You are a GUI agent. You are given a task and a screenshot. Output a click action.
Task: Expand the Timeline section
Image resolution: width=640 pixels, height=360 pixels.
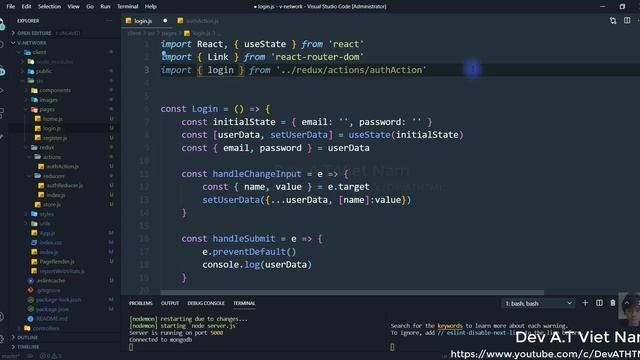[x=28, y=347]
